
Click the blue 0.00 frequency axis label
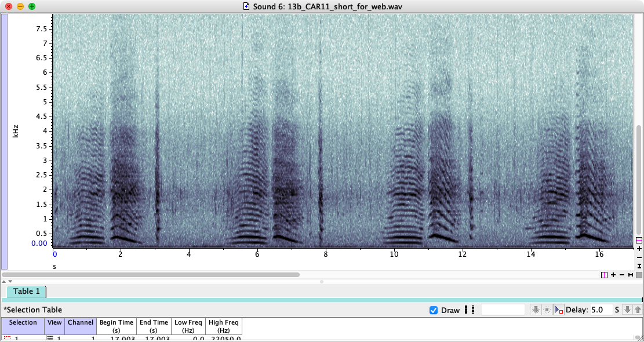pyautogui.click(x=40, y=243)
